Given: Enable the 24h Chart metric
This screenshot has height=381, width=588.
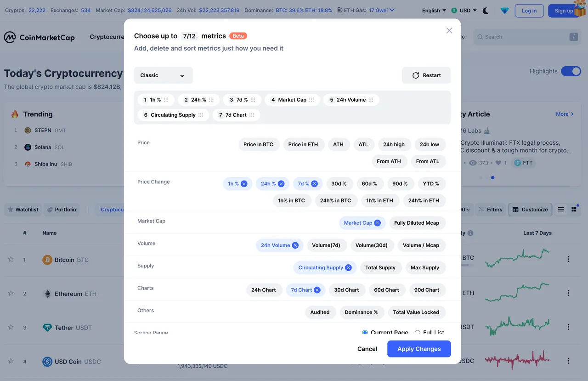Looking at the screenshot, I should coord(264,290).
